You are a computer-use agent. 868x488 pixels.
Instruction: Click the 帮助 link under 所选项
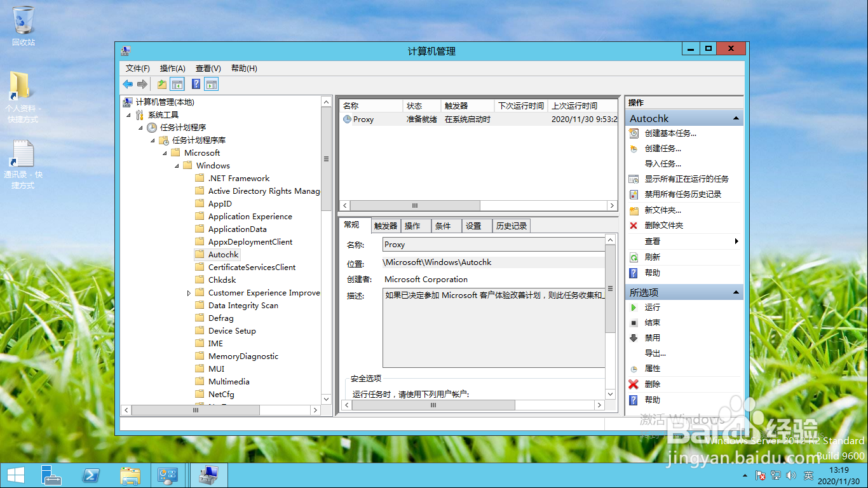(653, 400)
